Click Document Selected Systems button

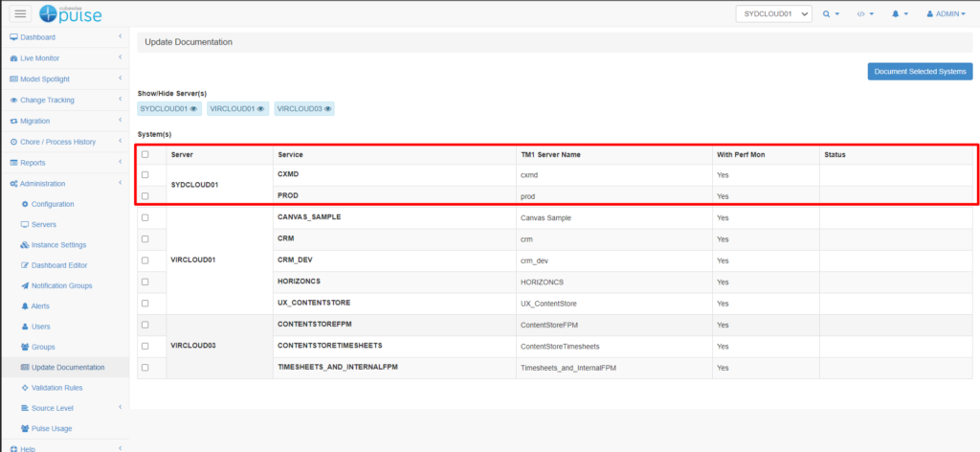pyautogui.click(x=920, y=72)
